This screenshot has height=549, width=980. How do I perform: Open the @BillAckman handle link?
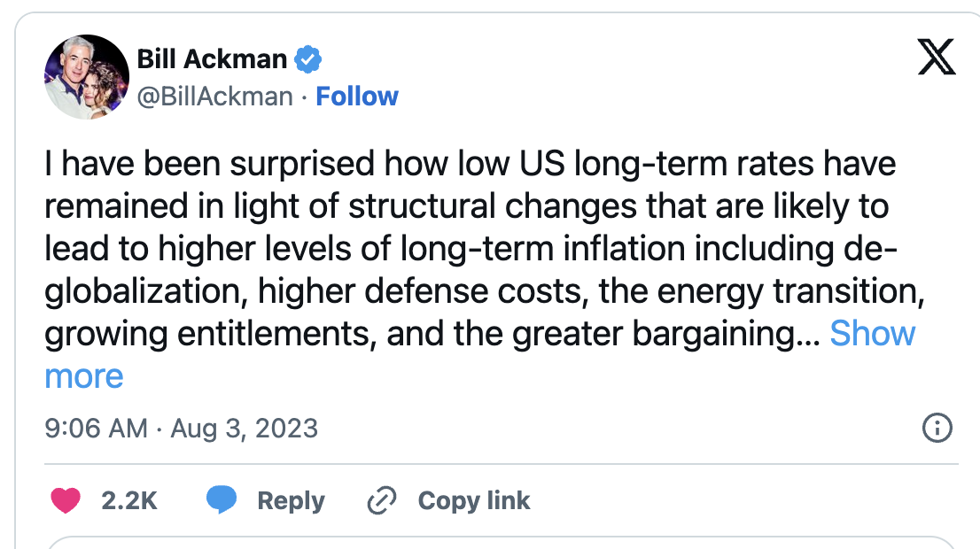(x=214, y=96)
